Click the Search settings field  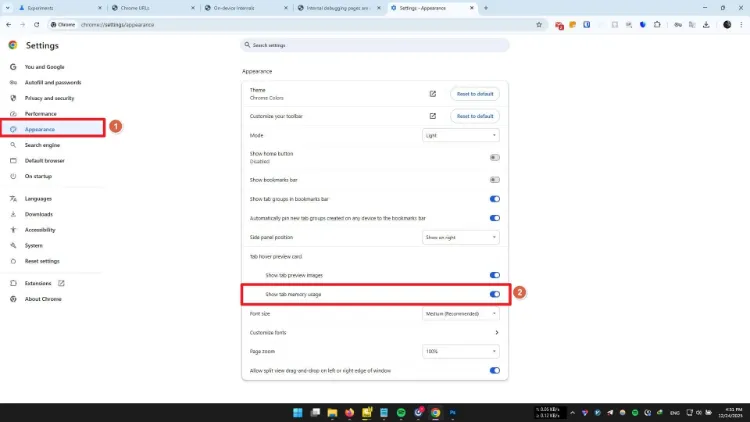[375, 45]
